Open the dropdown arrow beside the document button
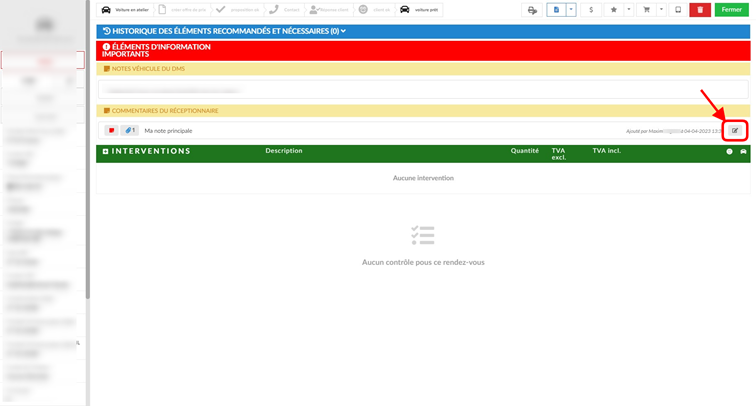Viewport: 756px width, 406px height. 571,10
